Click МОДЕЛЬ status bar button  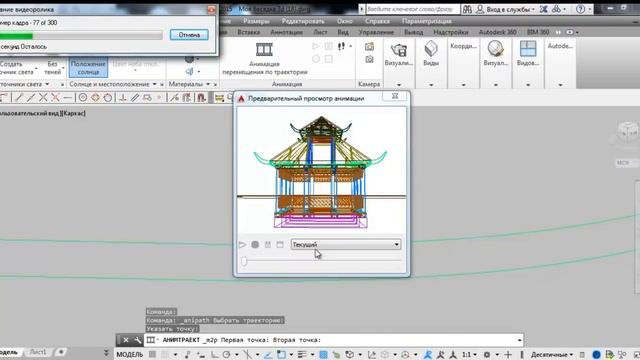click(x=130, y=354)
